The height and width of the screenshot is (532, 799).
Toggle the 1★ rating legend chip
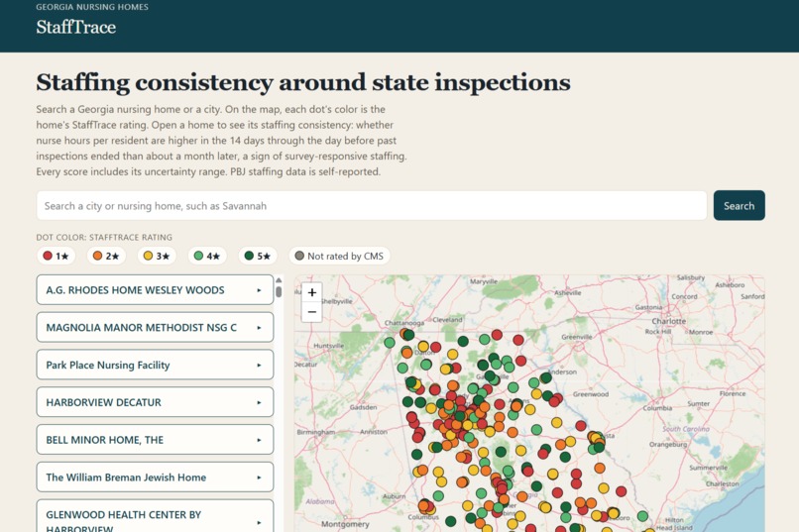tap(57, 256)
